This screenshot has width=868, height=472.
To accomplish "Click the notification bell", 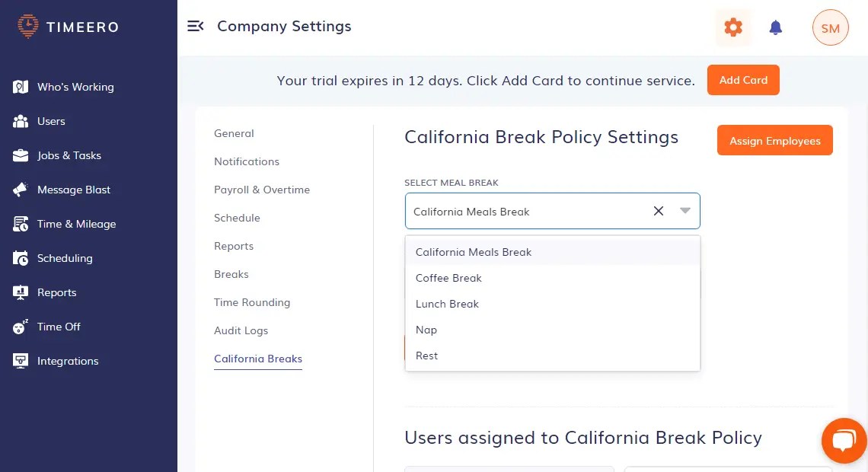I will (x=775, y=27).
